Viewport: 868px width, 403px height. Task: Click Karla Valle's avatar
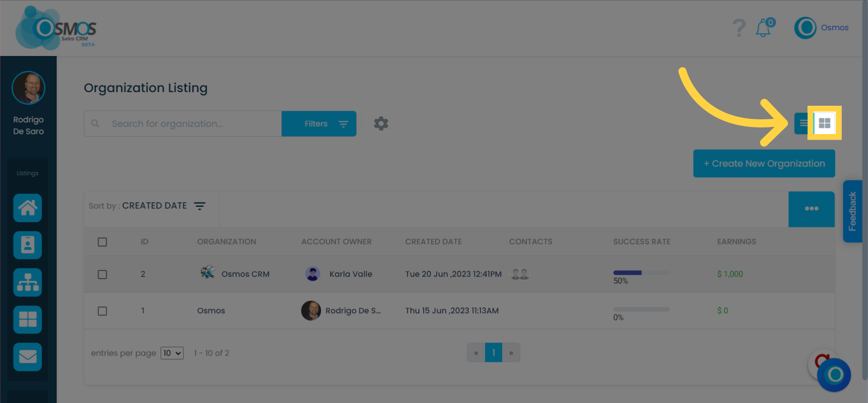[x=312, y=274]
